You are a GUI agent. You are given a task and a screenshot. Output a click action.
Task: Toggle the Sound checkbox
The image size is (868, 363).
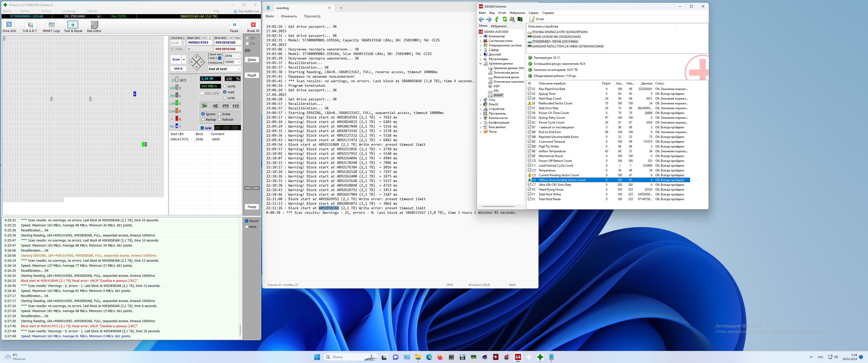[x=247, y=221]
